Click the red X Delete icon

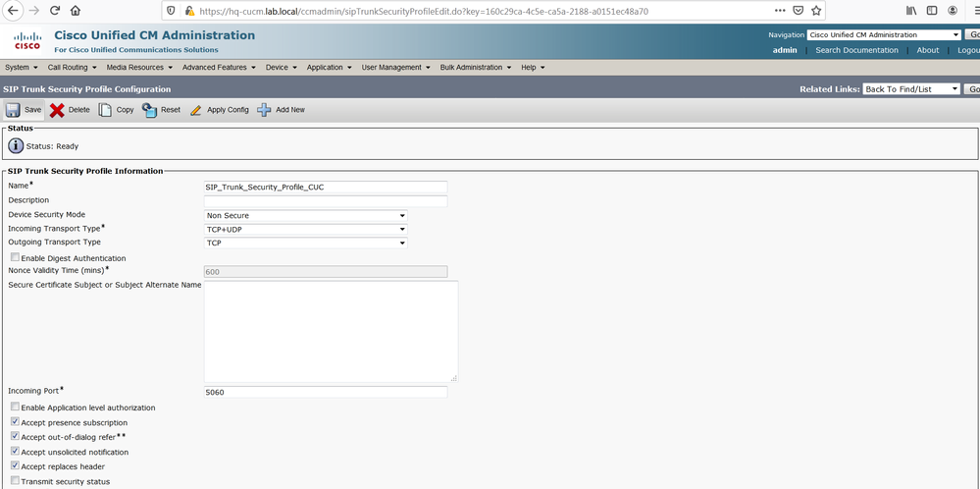coord(57,110)
